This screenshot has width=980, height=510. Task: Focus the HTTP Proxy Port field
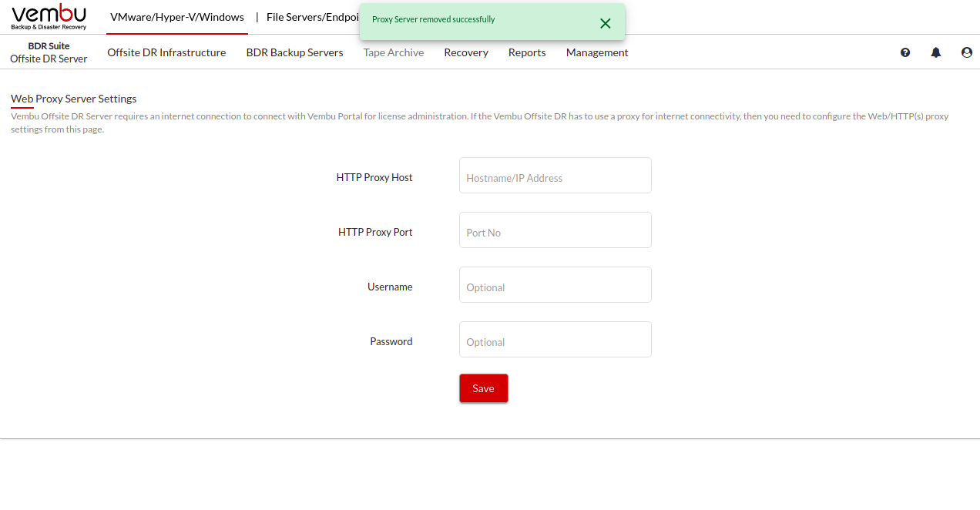tap(555, 230)
